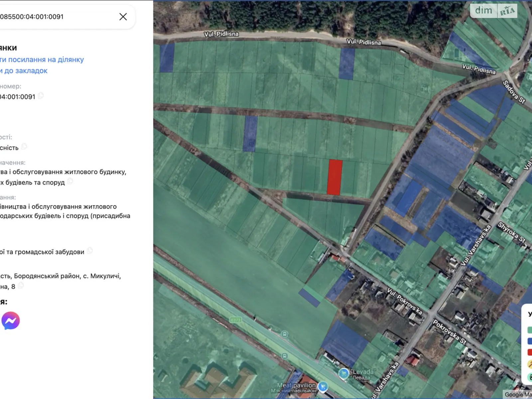
Task: Copy the parcel address ending with 8
Action: point(21,286)
